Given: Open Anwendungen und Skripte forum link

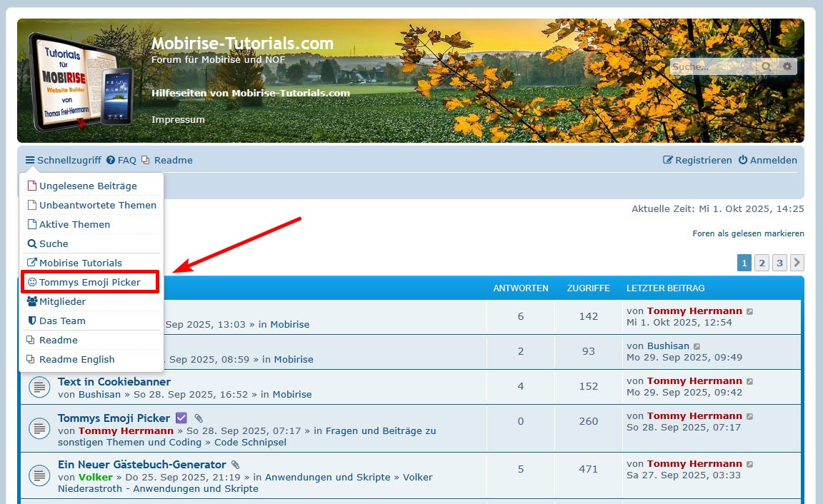Looking at the screenshot, I should (x=327, y=478).
